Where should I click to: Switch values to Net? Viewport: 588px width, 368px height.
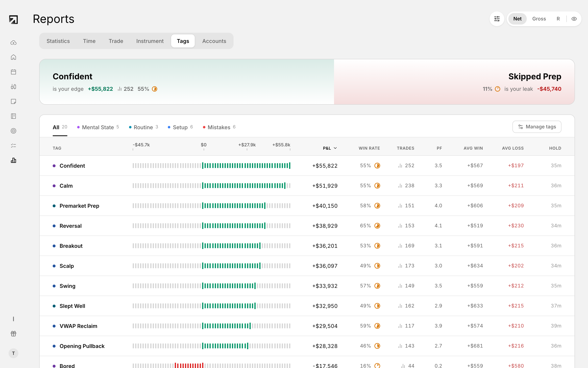click(517, 19)
